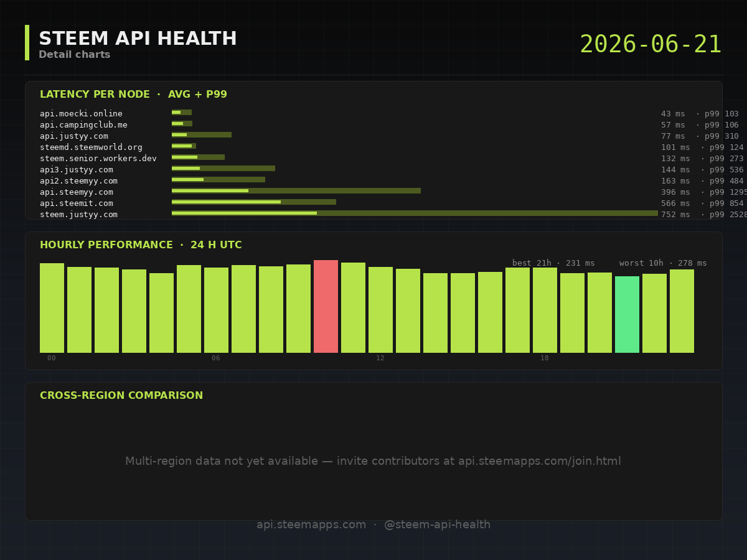Click latency value 163 ms · p99 484
Image resolution: width=747 pixels, height=560 pixels.
702,181
